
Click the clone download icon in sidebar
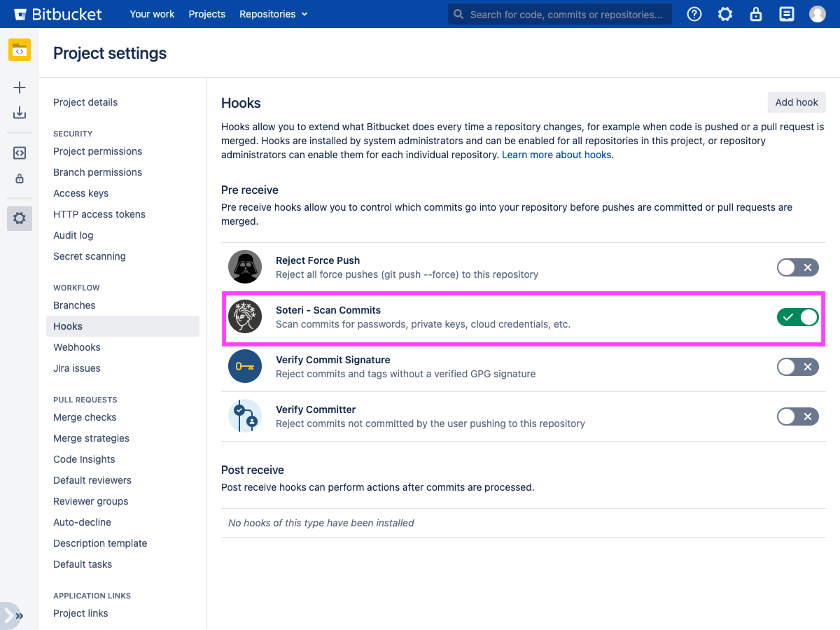click(x=20, y=113)
